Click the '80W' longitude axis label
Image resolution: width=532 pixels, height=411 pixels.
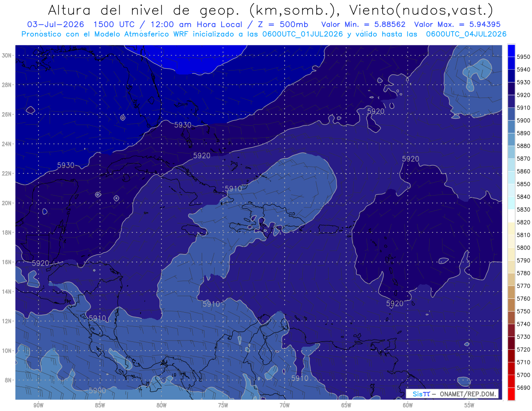(161, 405)
